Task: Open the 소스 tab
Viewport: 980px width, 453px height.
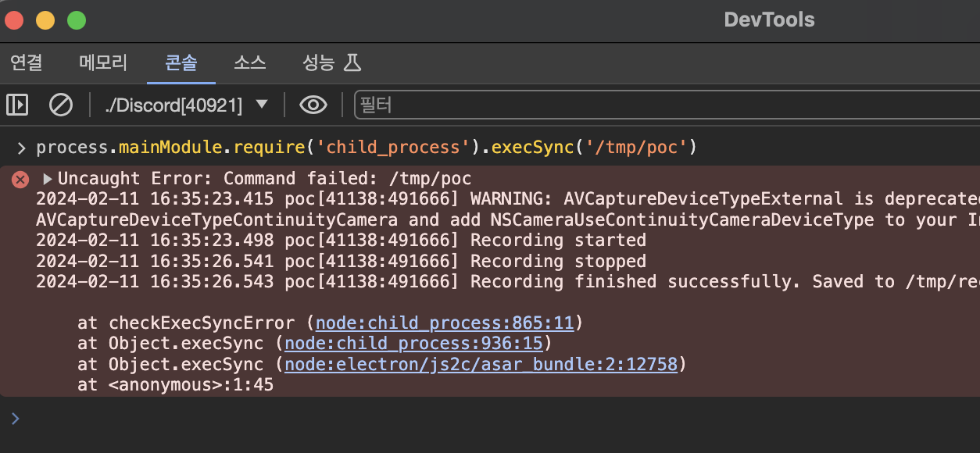Action: point(249,63)
